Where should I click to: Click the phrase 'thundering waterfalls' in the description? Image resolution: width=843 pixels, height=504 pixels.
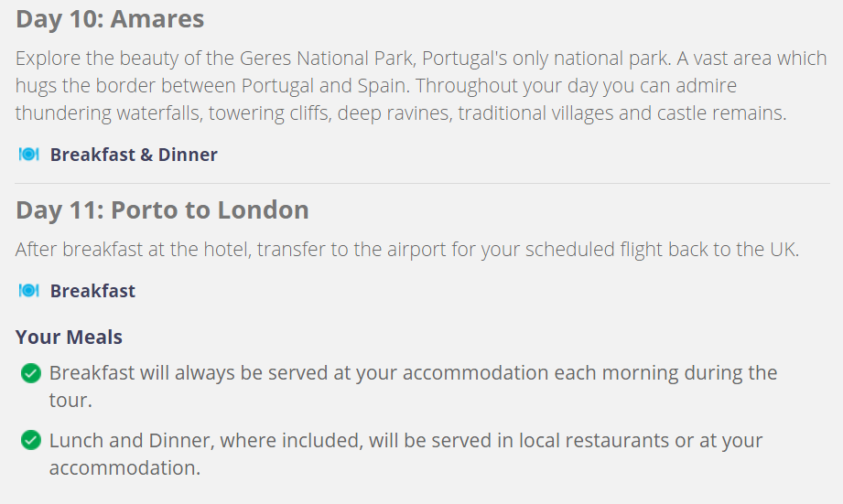click(x=107, y=113)
